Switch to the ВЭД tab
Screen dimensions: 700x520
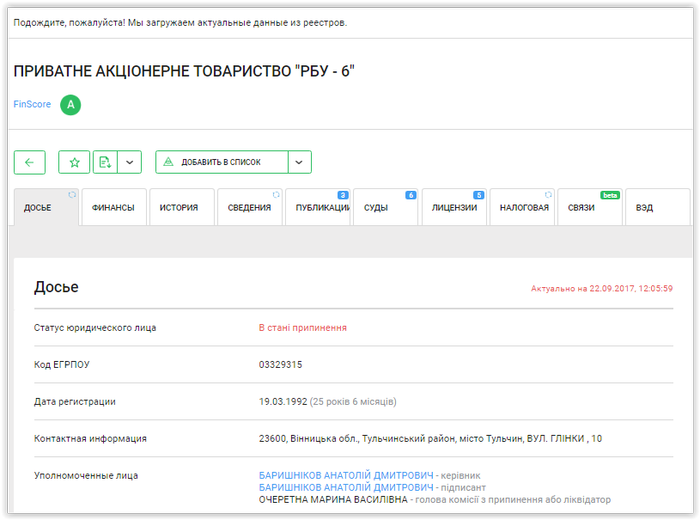coord(658,208)
